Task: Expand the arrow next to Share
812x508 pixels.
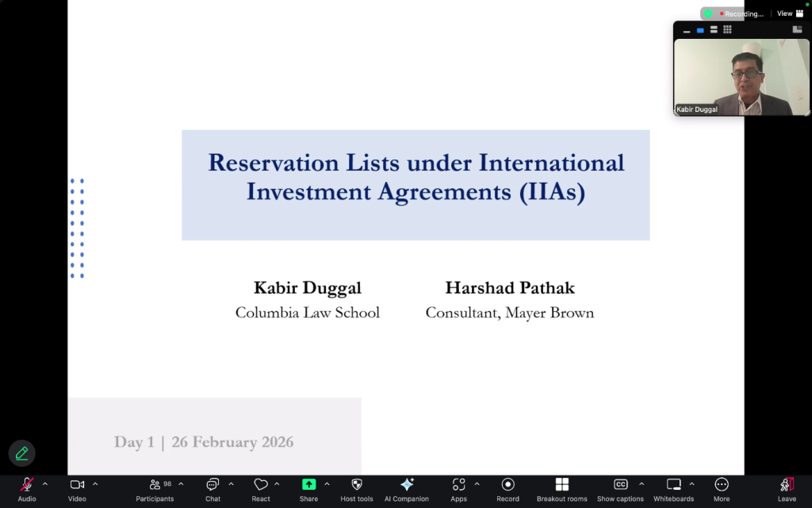Action: coord(327,483)
